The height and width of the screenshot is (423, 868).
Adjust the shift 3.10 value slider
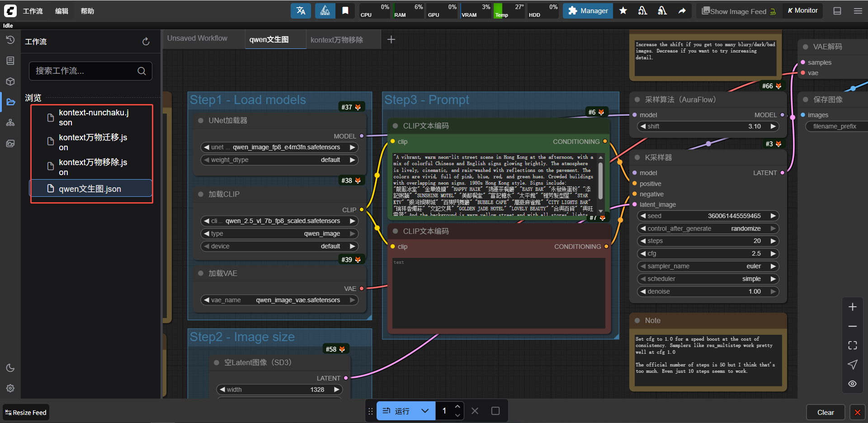click(x=708, y=126)
